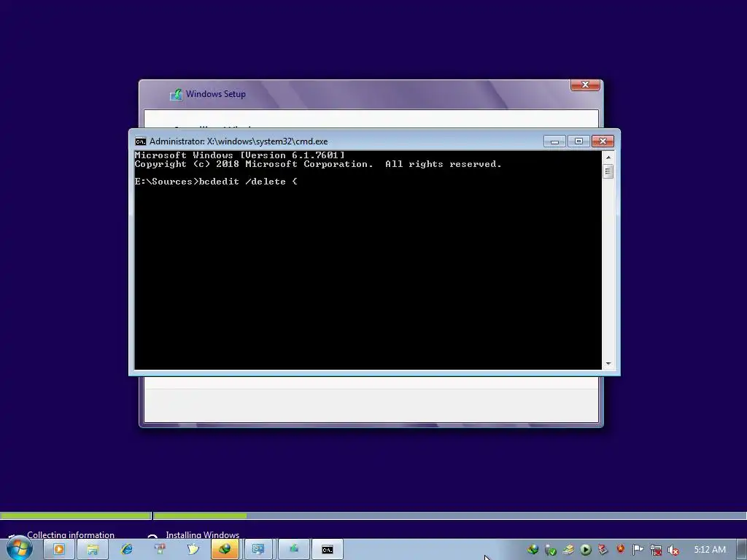Viewport: 747px width, 560px height.
Task: Open Safely Remove Hardware tray icon
Action: pos(550,550)
